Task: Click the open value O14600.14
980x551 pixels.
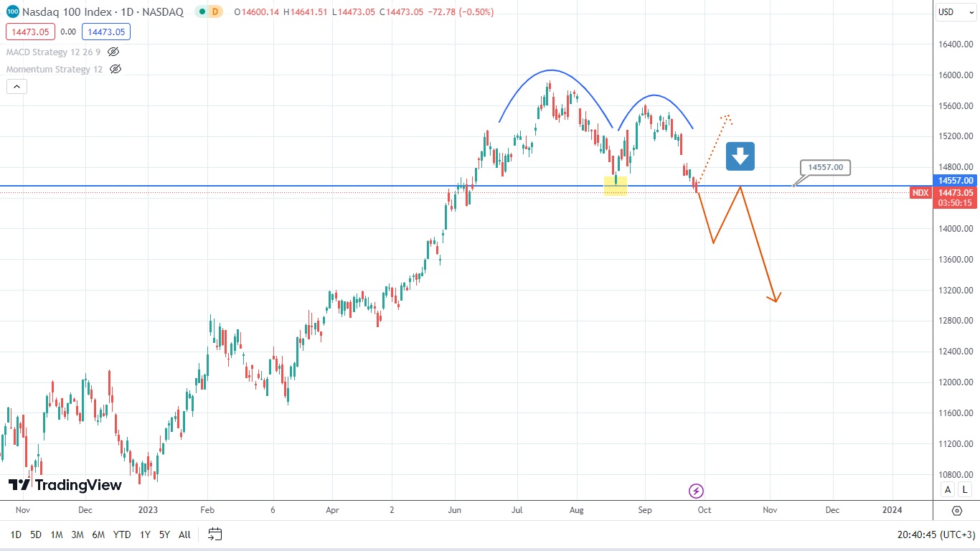Action: pyautogui.click(x=255, y=12)
